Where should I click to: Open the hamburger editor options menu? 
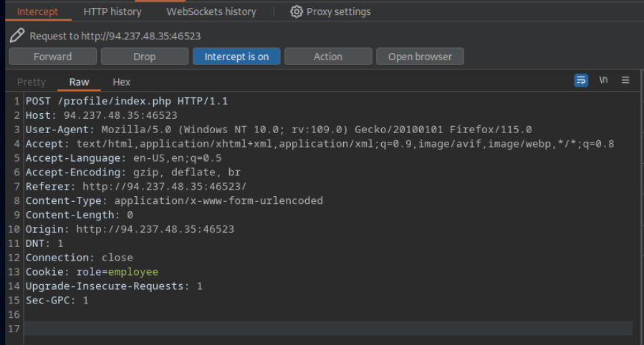(625, 80)
